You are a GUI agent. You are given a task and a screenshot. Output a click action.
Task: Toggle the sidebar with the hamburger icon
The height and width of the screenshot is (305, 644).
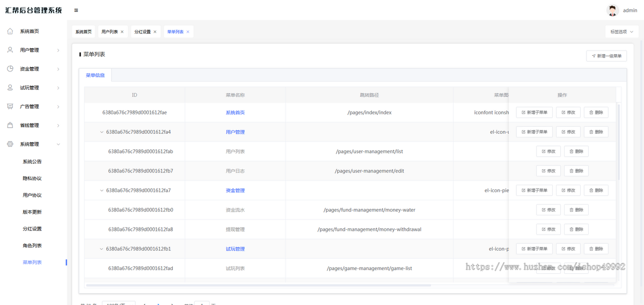point(76,10)
